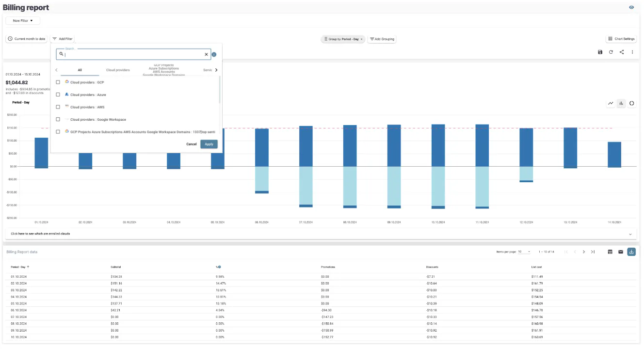This screenshot has height=349, width=644.
Task: Click the Group by Period - Day chip
Action: [x=343, y=39]
